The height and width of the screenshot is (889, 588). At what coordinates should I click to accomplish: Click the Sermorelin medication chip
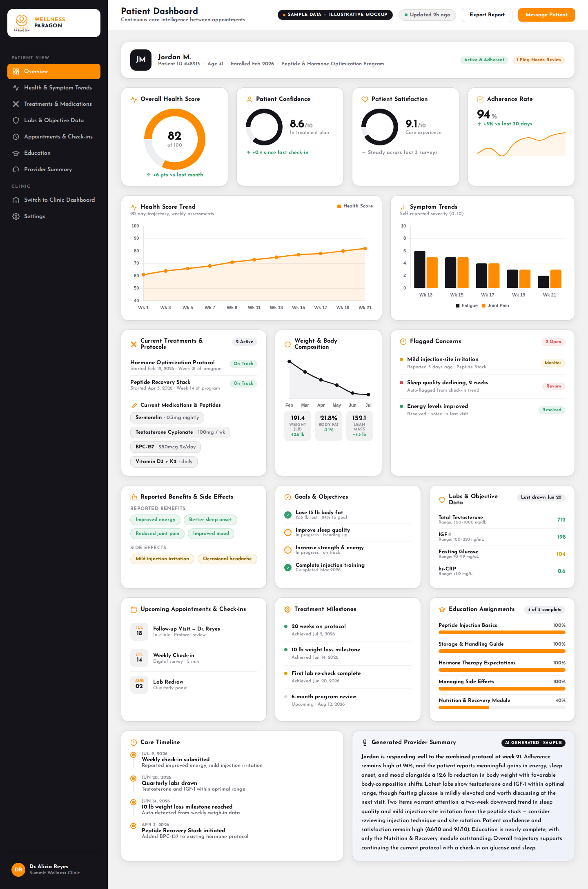tap(167, 417)
